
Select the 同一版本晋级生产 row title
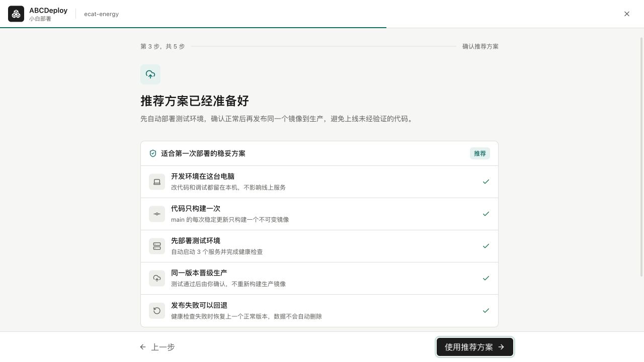coord(199,273)
